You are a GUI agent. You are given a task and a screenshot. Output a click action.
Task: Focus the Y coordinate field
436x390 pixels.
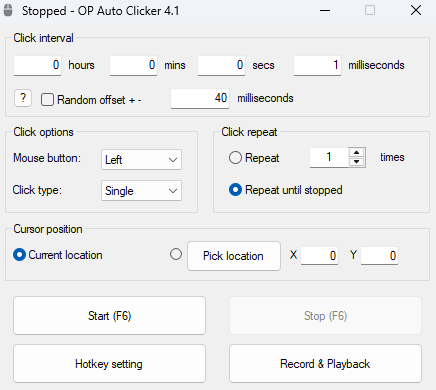(x=379, y=256)
